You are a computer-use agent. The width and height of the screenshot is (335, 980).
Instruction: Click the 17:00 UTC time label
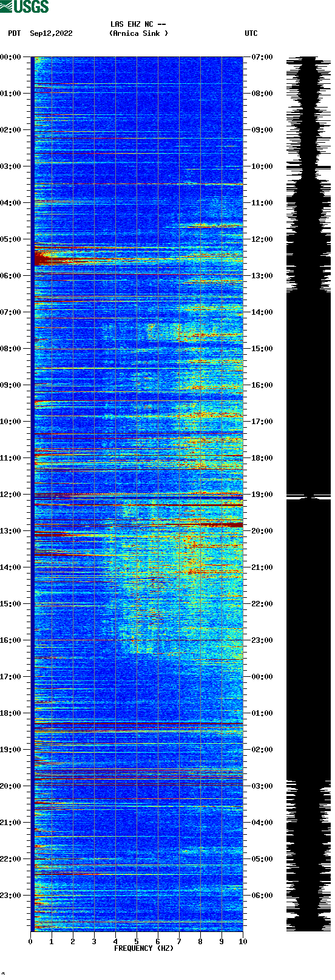[x=262, y=422]
